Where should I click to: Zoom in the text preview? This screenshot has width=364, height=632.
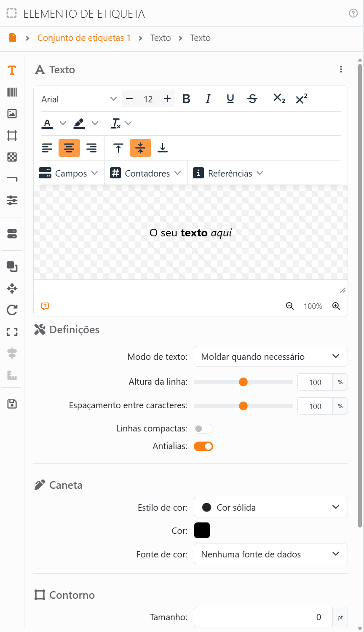tap(336, 306)
